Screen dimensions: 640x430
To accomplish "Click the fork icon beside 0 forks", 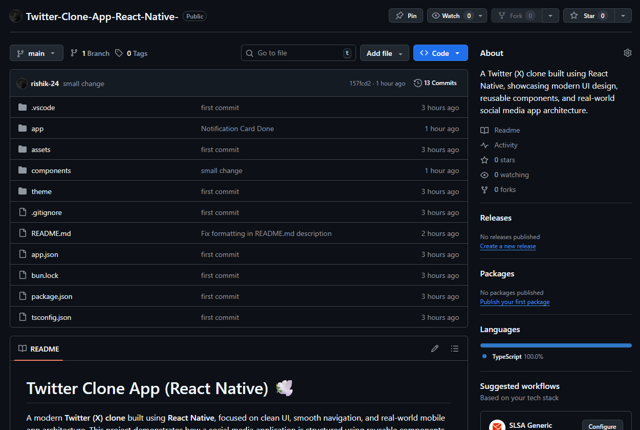I will [484, 190].
